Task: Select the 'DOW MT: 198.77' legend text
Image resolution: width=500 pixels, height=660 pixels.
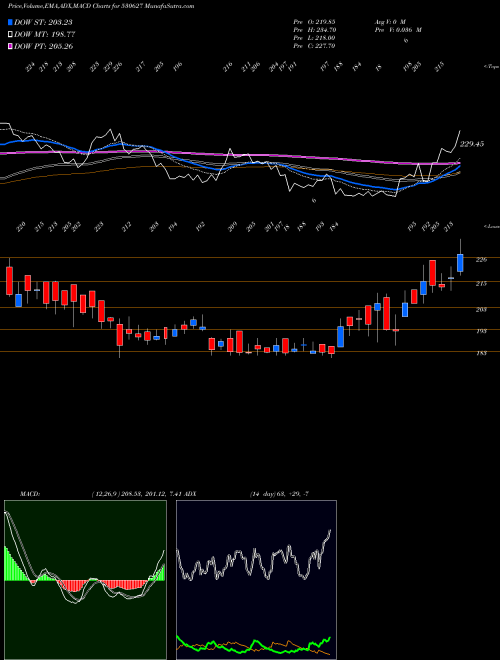Action: pyautogui.click(x=45, y=35)
